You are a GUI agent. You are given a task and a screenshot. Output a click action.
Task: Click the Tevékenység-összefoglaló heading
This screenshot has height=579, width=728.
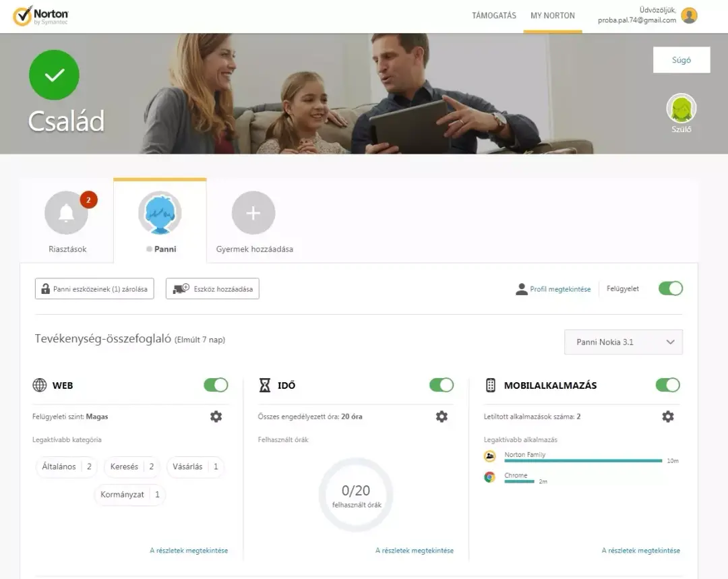pyautogui.click(x=103, y=339)
